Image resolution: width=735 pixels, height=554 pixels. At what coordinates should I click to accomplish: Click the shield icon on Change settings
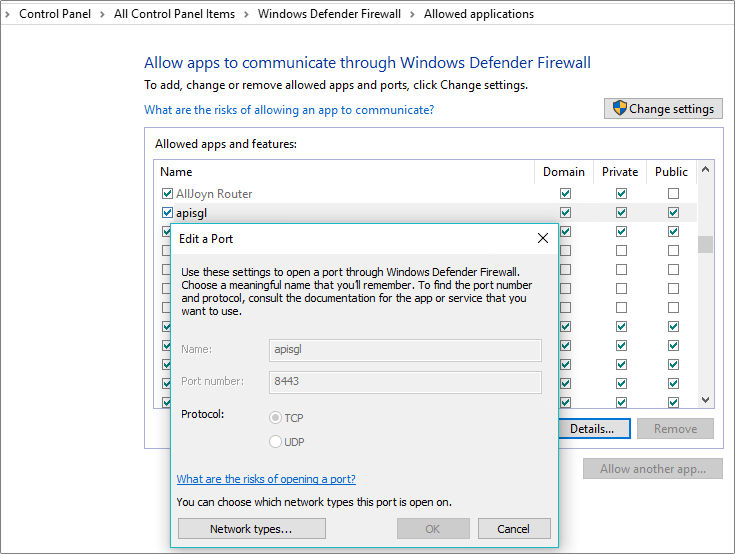(620, 108)
